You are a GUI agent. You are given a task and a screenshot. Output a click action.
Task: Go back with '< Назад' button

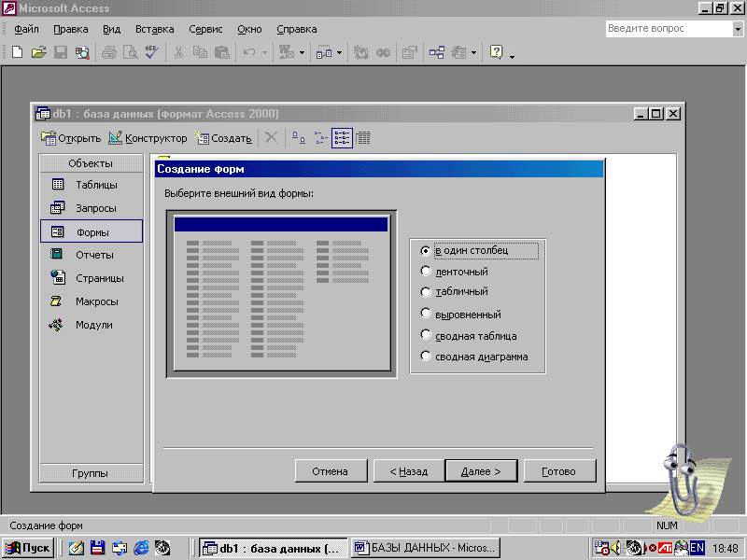[x=409, y=471]
